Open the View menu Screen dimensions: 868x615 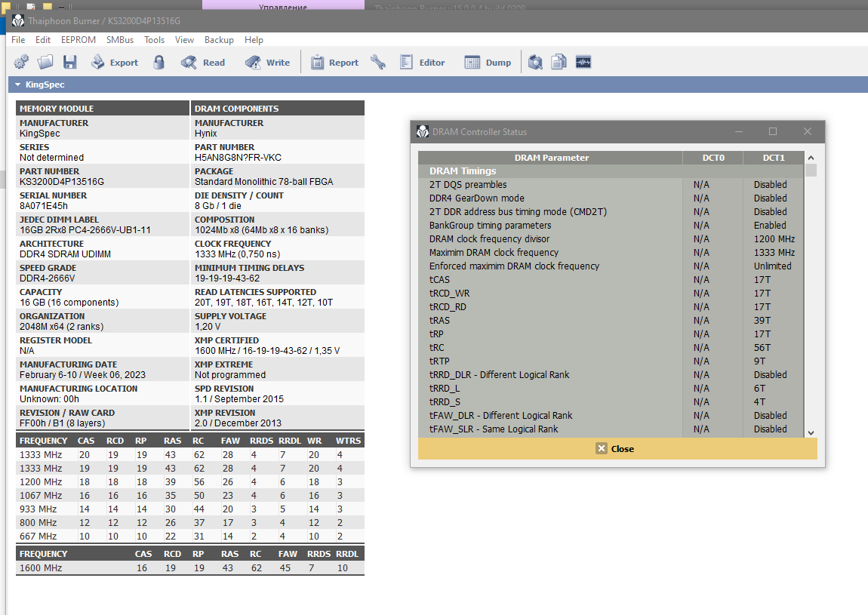point(184,40)
